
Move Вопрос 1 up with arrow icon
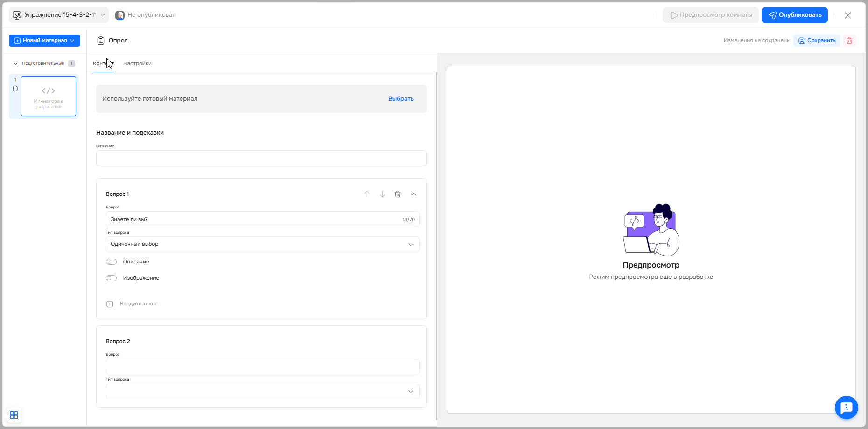(x=367, y=194)
